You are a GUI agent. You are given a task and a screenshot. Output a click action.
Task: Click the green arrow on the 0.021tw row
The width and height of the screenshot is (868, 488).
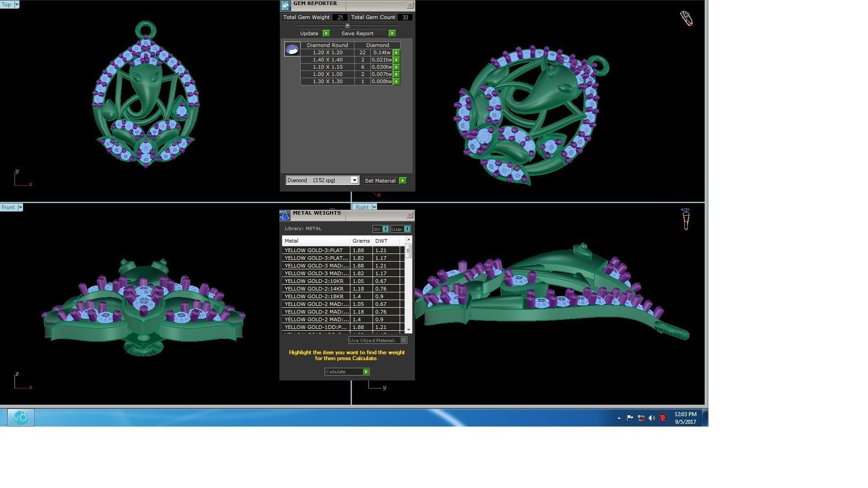(x=396, y=60)
